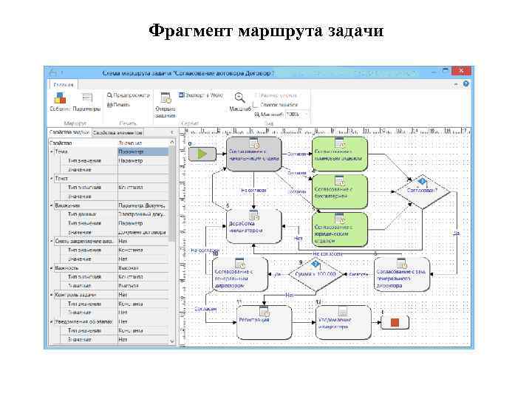Select the Согласование с начальником отдела block
This screenshot has width=532, height=399.
click(253, 154)
